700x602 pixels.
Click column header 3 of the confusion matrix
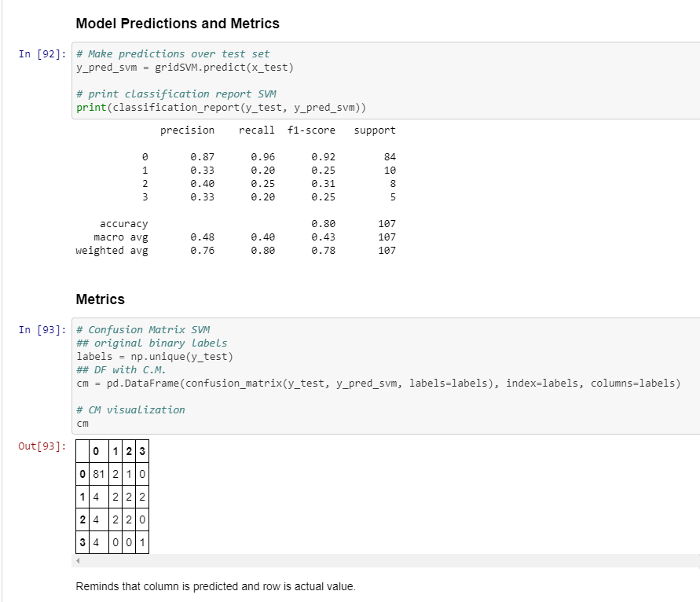click(142, 452)
